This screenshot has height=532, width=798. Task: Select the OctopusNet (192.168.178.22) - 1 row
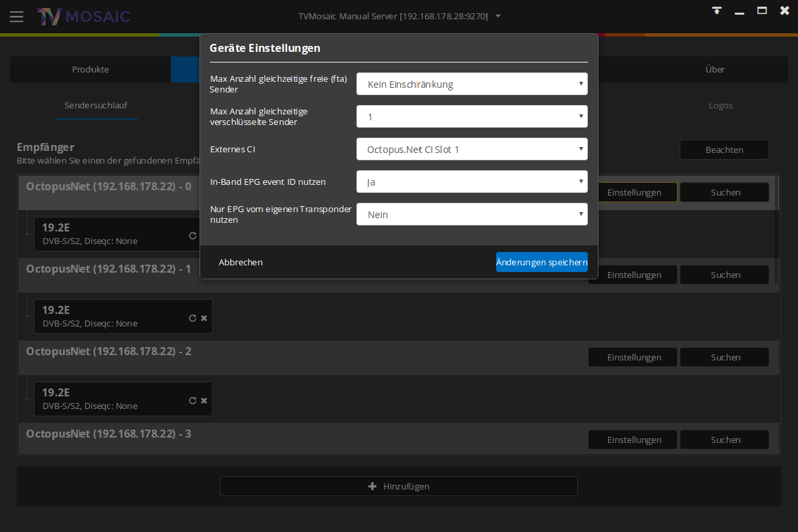pyautogui.click(x=398, y=275)
